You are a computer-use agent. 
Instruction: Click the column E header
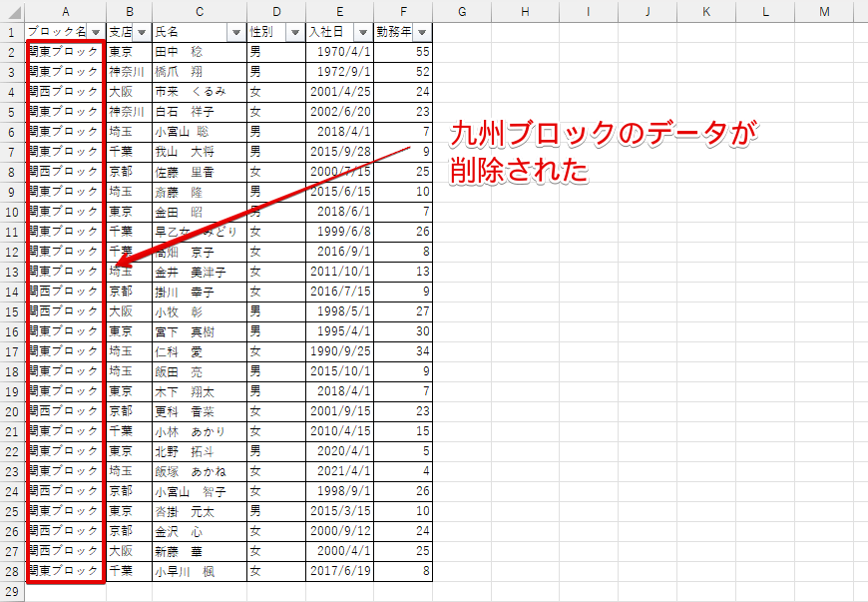coord(340,12)
